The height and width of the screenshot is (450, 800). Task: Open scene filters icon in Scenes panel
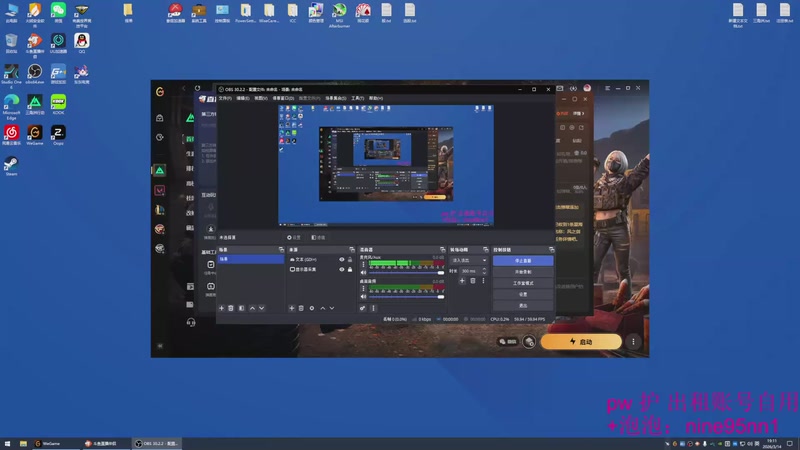pos(241,308)
